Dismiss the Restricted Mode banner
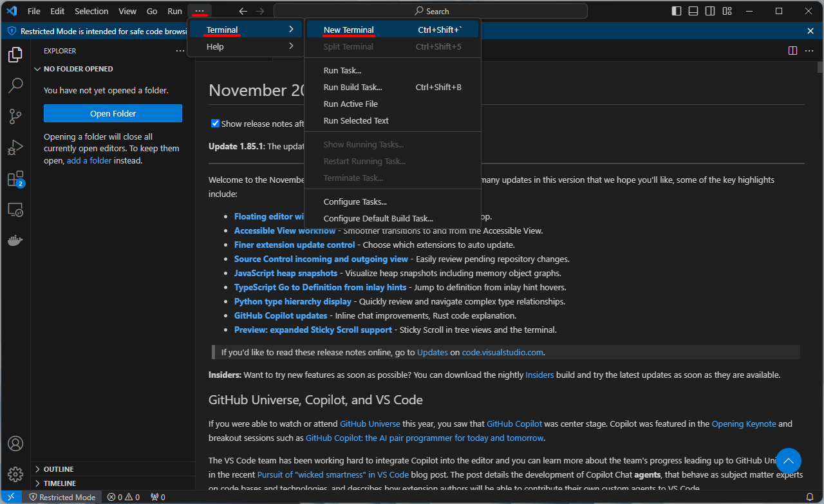Image resolution: width=824 pixels, height=504 pixels. point(810,31)
